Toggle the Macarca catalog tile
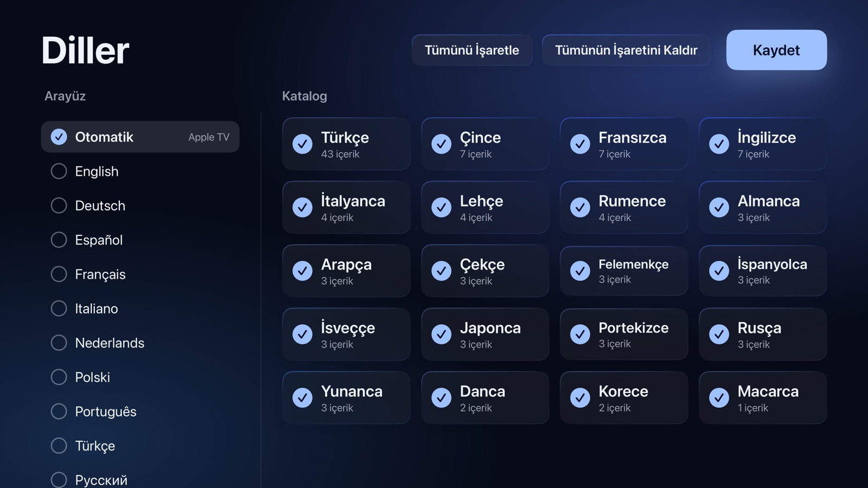Image resolution: width=868 pixels, height=488 pixels. pos(763,398)
